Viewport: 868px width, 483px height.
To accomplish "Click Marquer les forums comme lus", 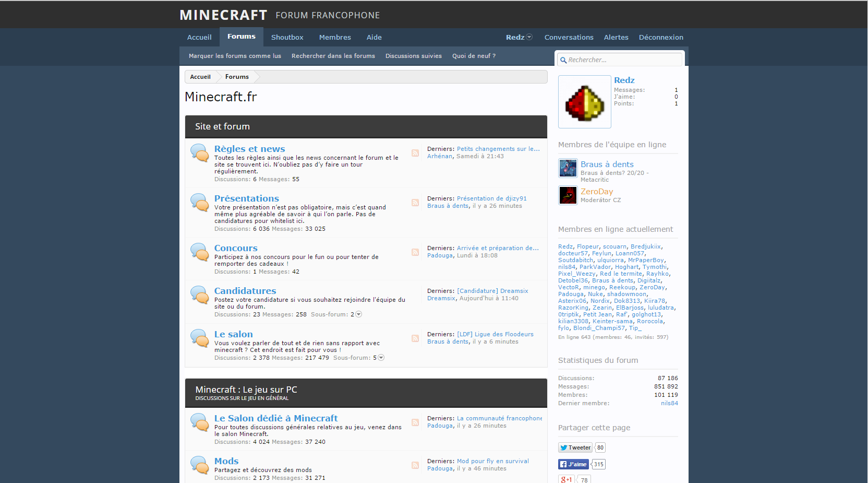I will coord(235,56).
